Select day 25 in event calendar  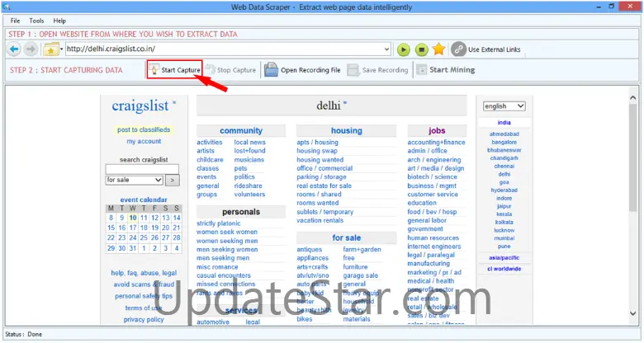pyautogui.click(x=144, y=237)
